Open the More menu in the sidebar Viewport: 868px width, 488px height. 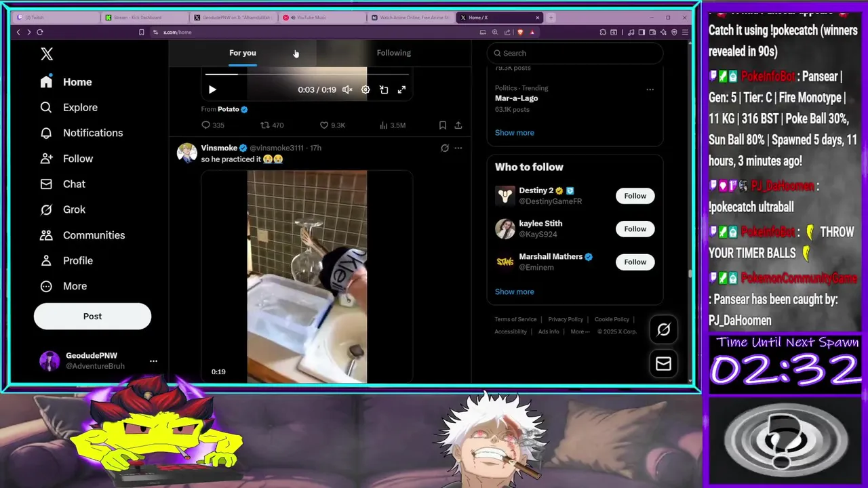pyautogui.click(x=64, y=286)
